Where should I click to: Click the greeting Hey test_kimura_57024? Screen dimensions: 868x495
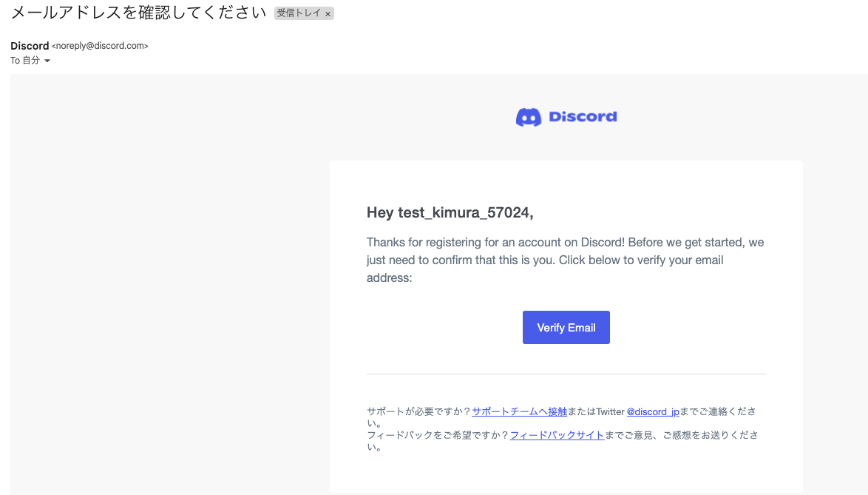(451, 212)
